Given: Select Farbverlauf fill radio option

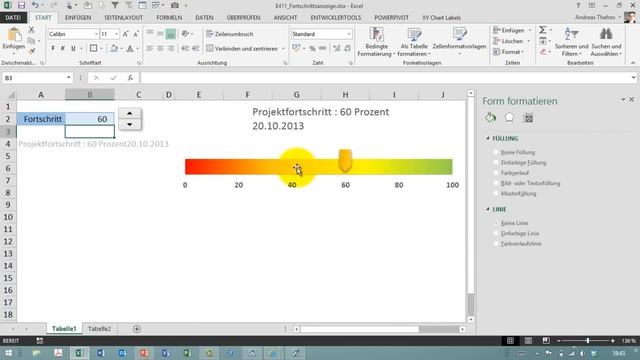Looking at the screenshot, I should [x=496, y=173].
